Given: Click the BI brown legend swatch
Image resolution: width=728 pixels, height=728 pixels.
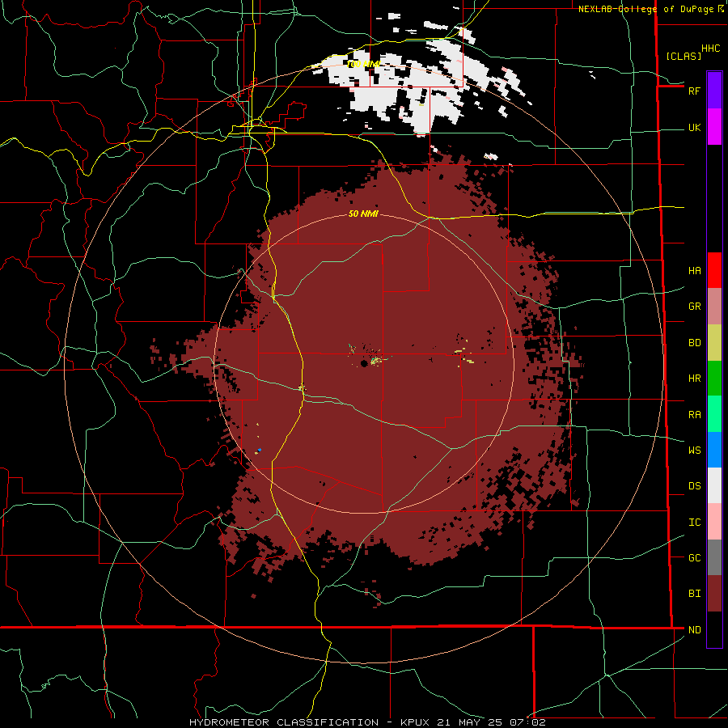Looking at the screenshot, I should pyautogui.click(x=714, y=594).
